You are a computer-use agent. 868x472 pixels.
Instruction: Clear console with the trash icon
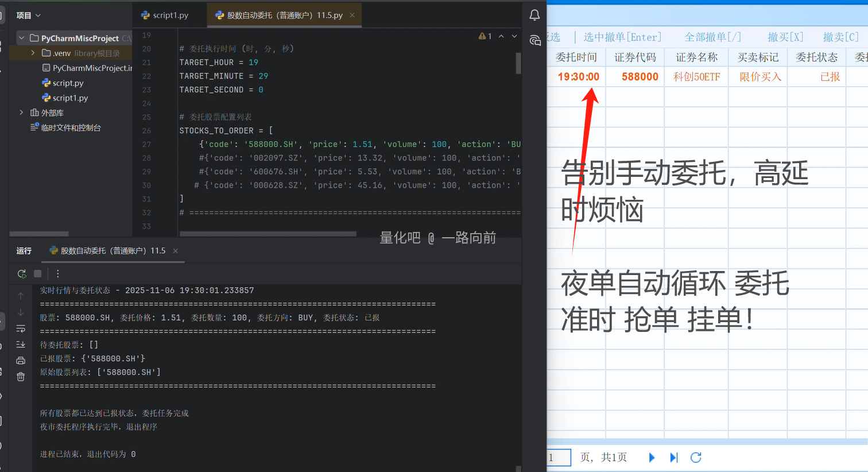coord(21,377)
